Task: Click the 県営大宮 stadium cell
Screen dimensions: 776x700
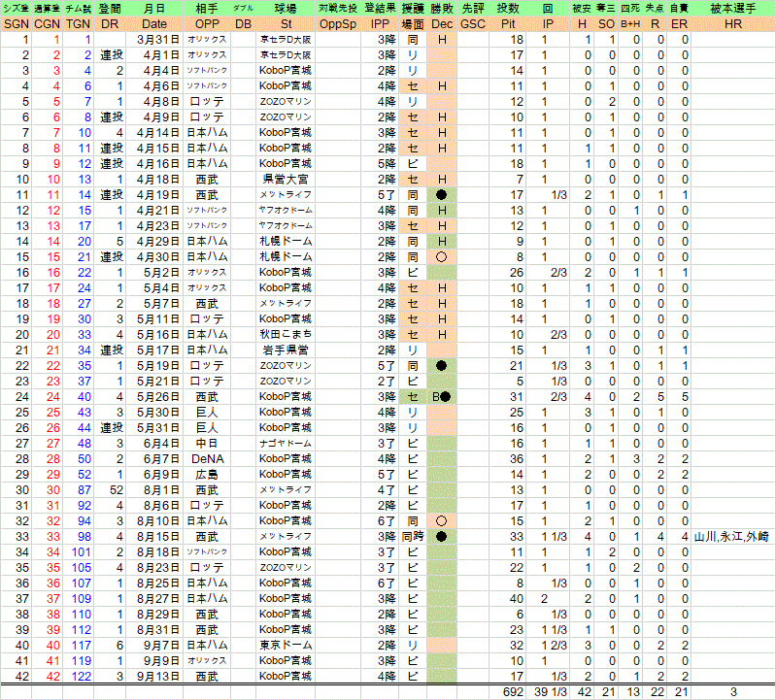Action: click(x=286, y=179)
